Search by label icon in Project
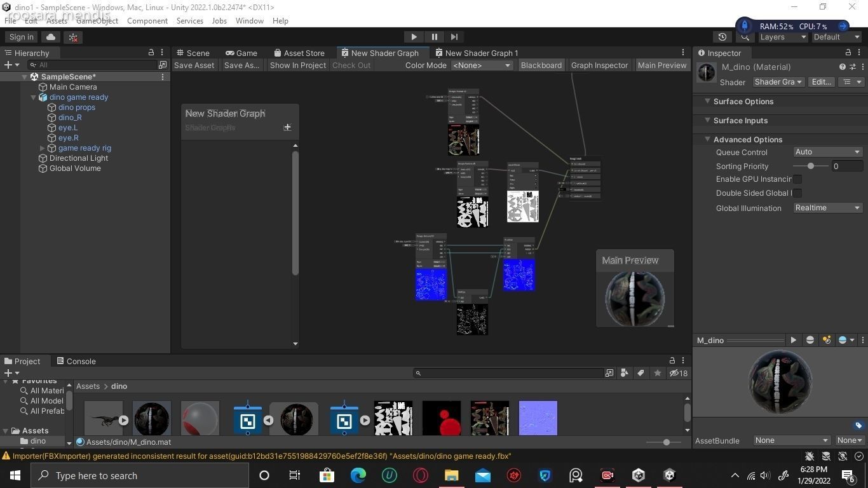Image resolution: width=868 pixels, height=488 pixels. (x=641, y=373)
